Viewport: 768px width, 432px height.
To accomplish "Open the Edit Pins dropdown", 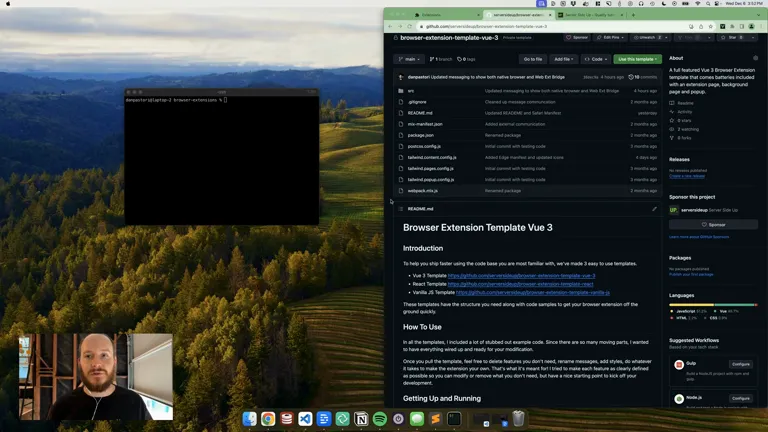I will click(610, 38).
